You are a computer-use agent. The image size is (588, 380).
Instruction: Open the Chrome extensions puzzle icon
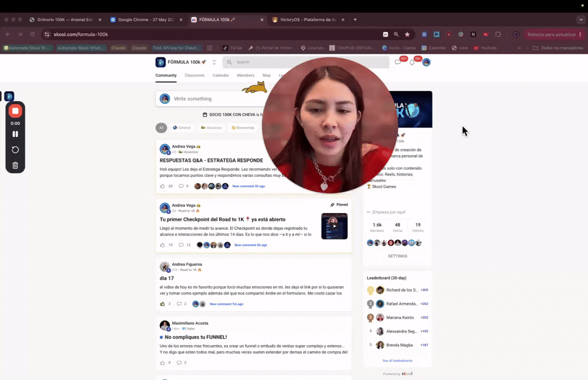pos(498,34)
